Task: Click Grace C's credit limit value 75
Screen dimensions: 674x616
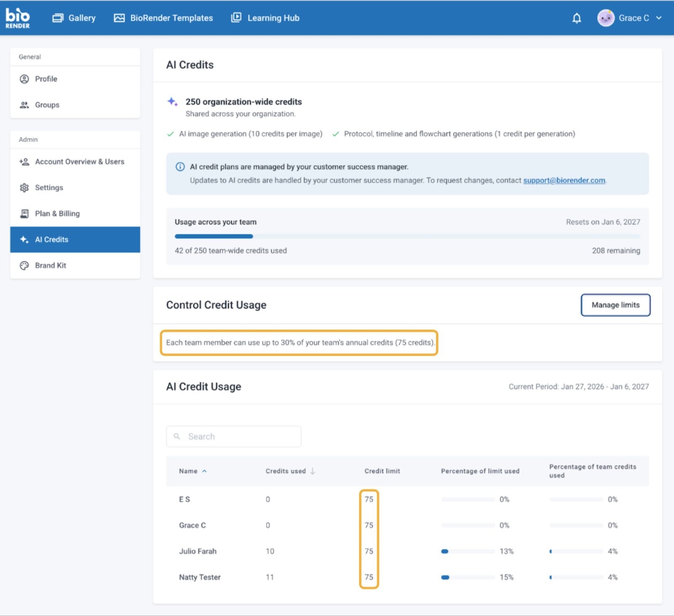Action: pos(369,525)
